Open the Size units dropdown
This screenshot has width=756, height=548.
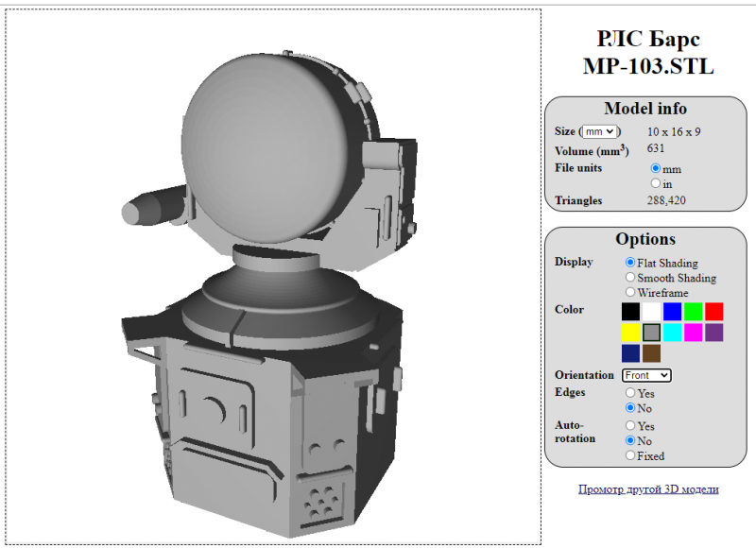599,132
